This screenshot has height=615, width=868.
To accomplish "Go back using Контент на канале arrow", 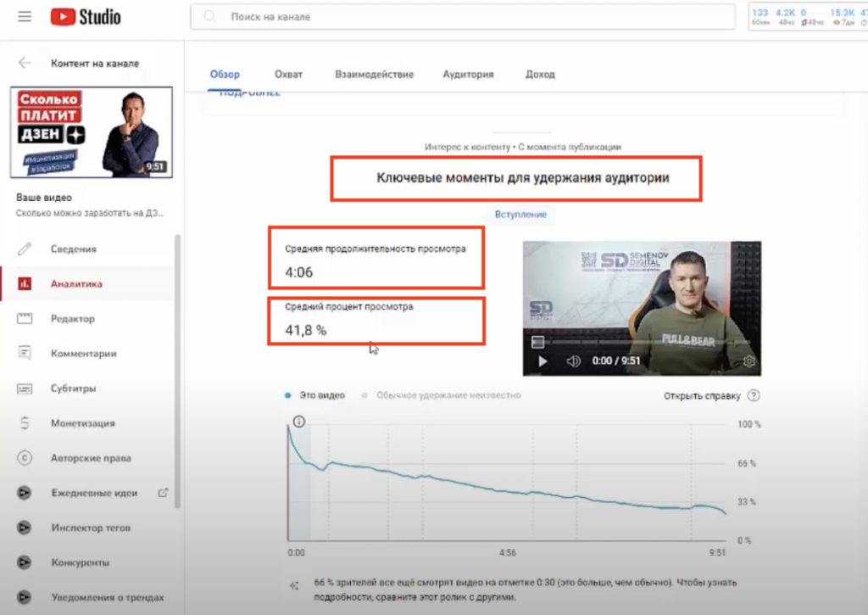I will point(25,63).
